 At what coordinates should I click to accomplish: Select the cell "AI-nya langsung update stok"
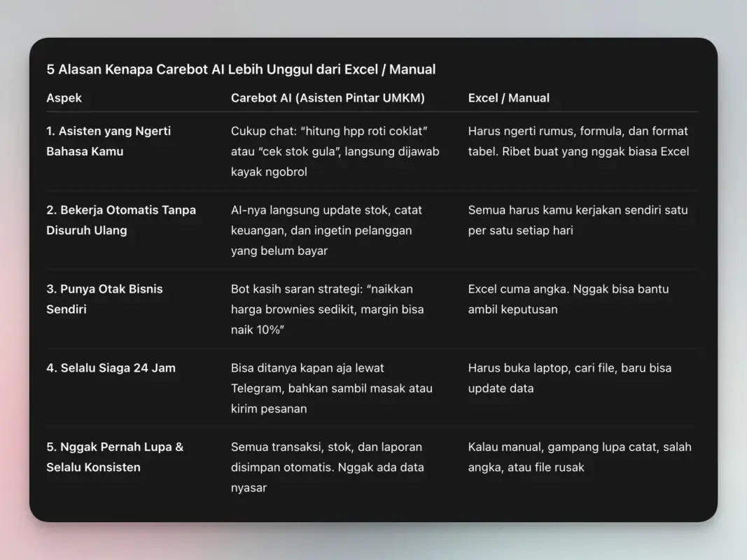click(x=326, y=230)
